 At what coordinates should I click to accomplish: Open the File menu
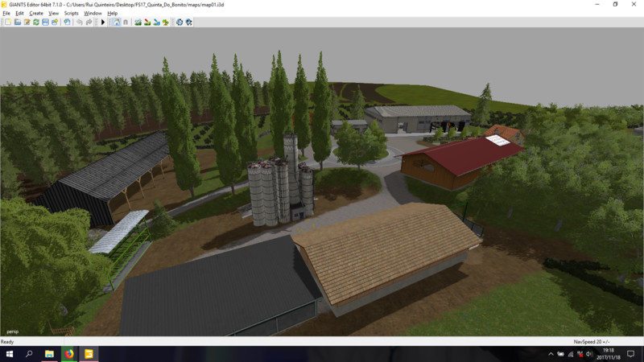coord(6,13)
